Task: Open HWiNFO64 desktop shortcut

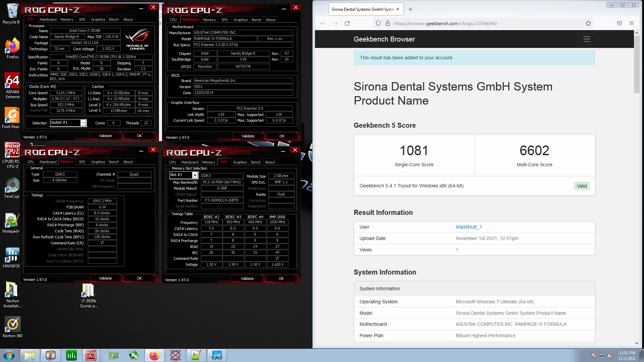Action: (12, 257)
